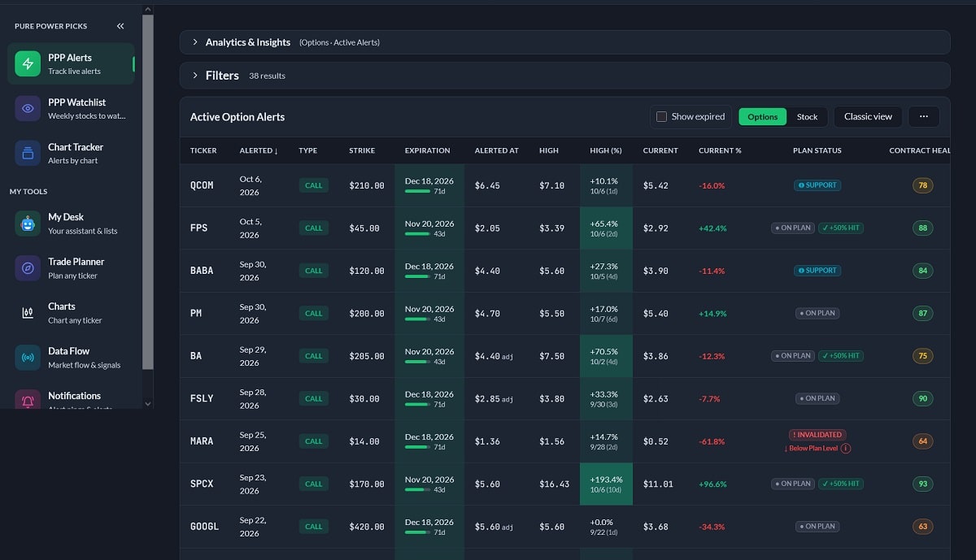Click the sidebar vertical scrollbar
The height and width of the screenshot is (560, 976).
coord(147,193)
